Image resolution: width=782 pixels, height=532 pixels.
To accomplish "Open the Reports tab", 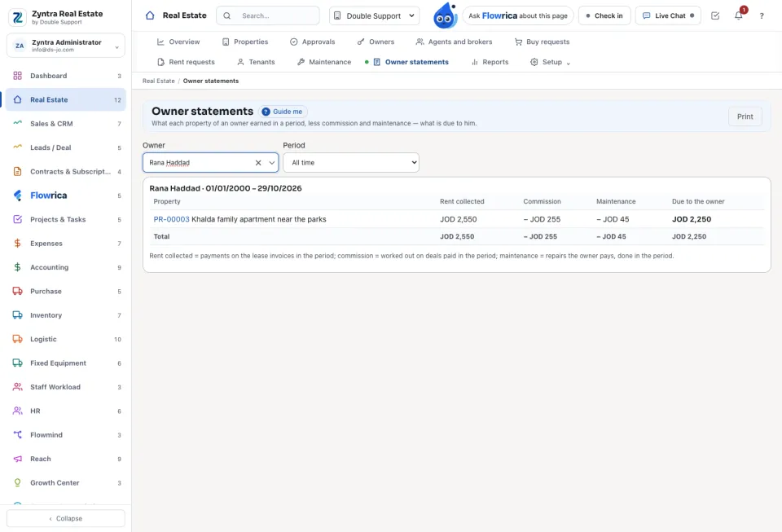I will click(x=490, y=62).
